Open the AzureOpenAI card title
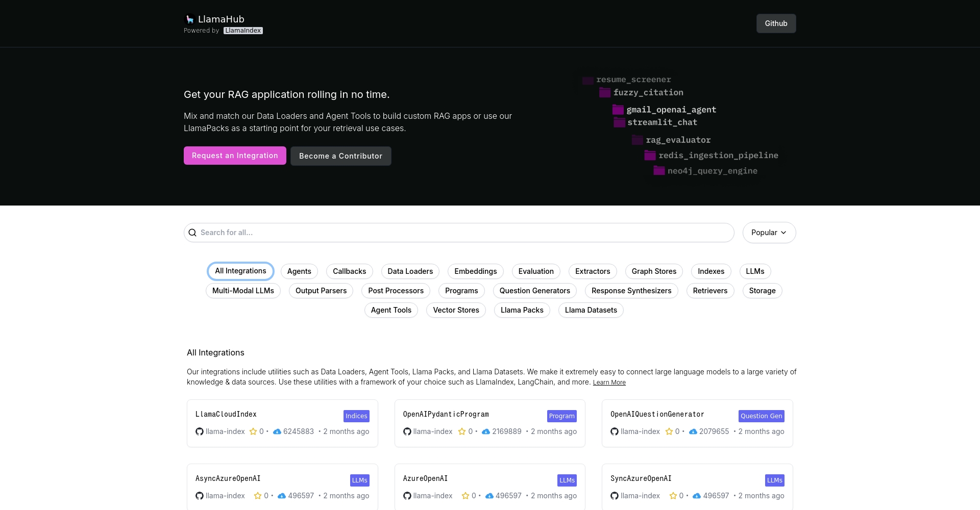The image size is (980, 510). pyautogui.click(x=425, y=478)
